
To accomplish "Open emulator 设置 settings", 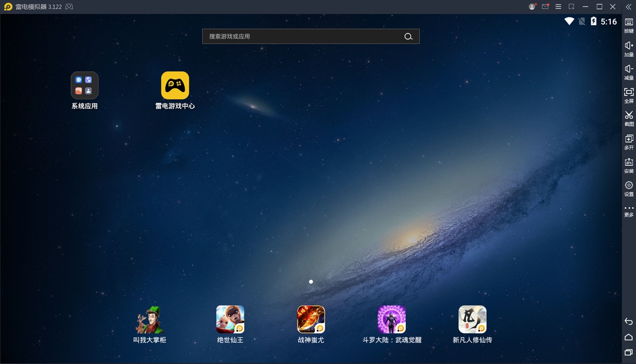I will [x=629, y=188].
